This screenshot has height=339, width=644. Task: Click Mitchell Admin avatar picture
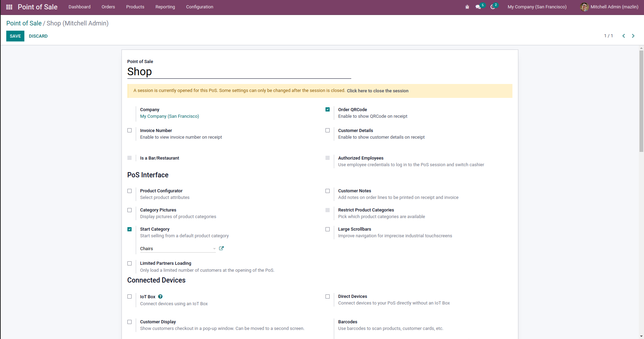tap(584, 7)
